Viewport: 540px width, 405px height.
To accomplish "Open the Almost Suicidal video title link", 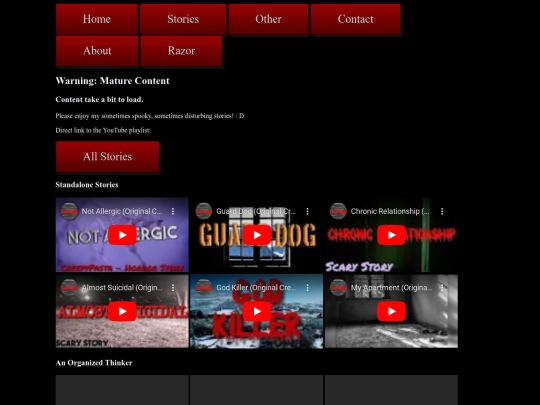I will click(122, 288).
